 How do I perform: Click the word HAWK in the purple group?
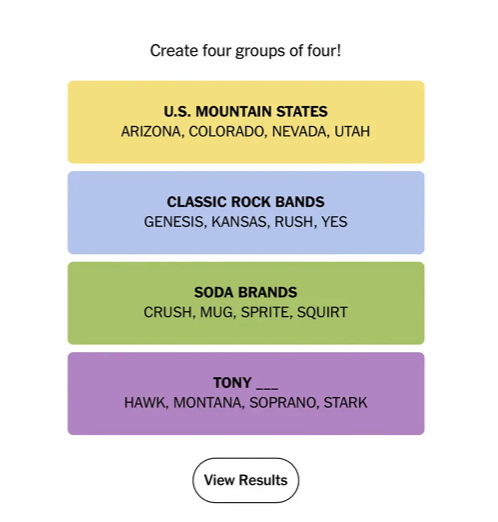click(x=146, y=403)
